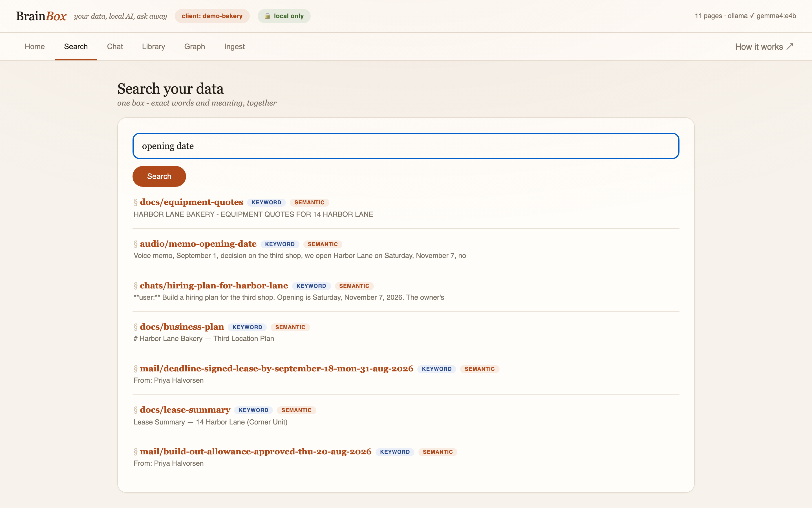Switch to the Chat tab
Screen dimensions: 812x508
click(x=115, y=46)
